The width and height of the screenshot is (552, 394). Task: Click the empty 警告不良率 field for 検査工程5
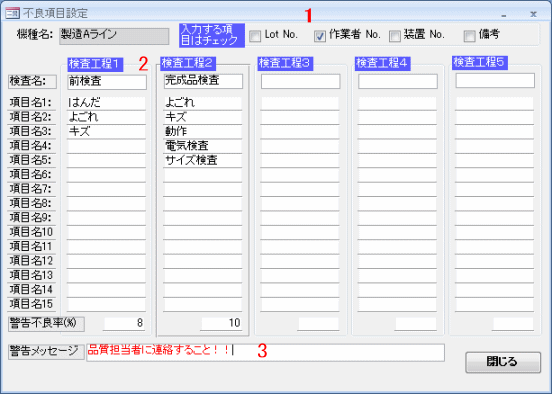513,324
